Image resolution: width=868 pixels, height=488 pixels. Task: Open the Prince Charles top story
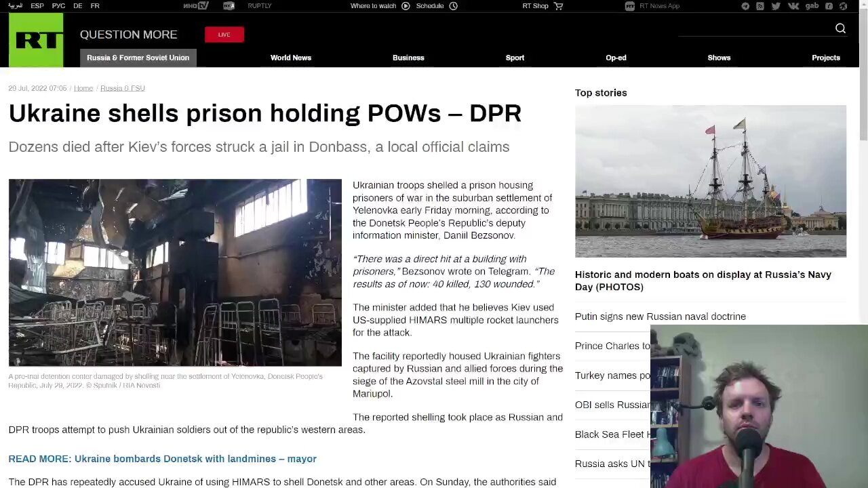click(612, 346)
